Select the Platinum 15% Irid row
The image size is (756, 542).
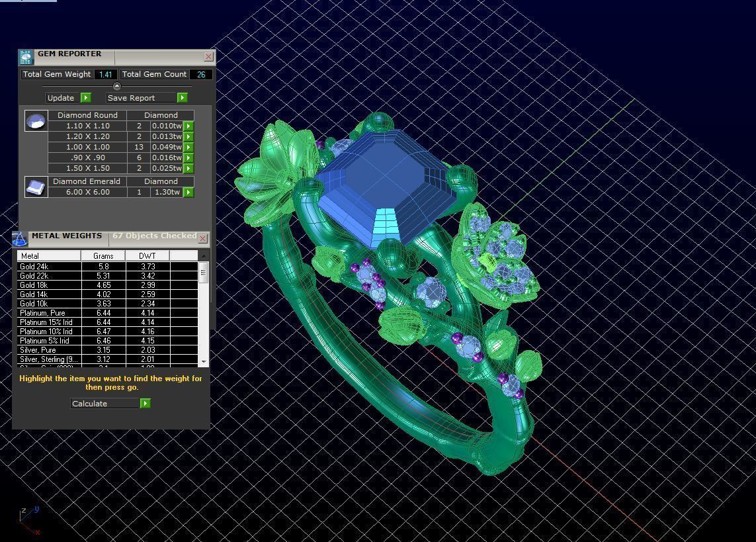[108, 322]
